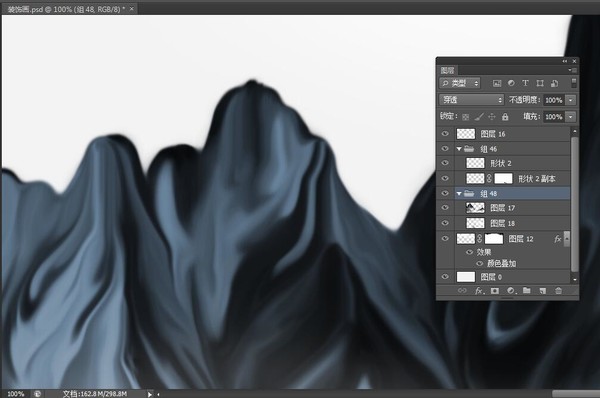Delete layer trash icon
Viewport: 600px width, 398px height.
tap(558, 291)
